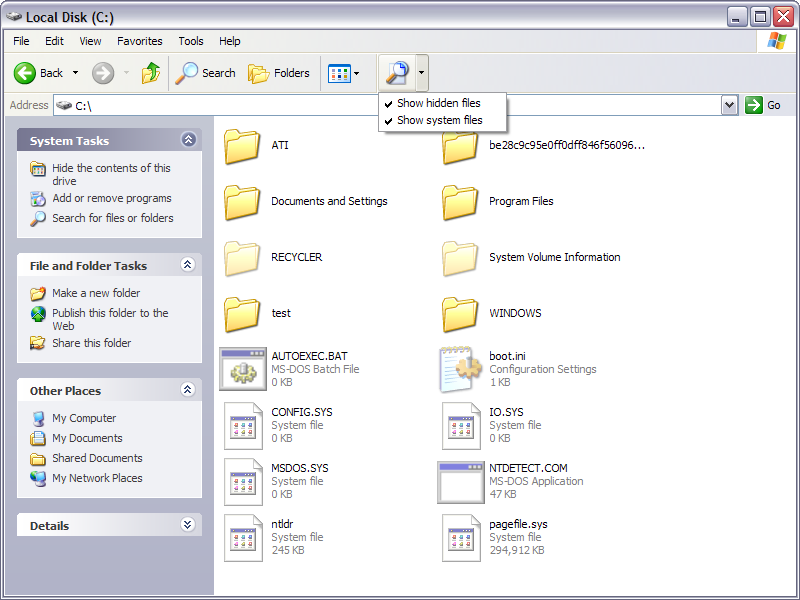Select the CONFIG.SYS file icon
The image size is (800, 600).
coord(243,426)
